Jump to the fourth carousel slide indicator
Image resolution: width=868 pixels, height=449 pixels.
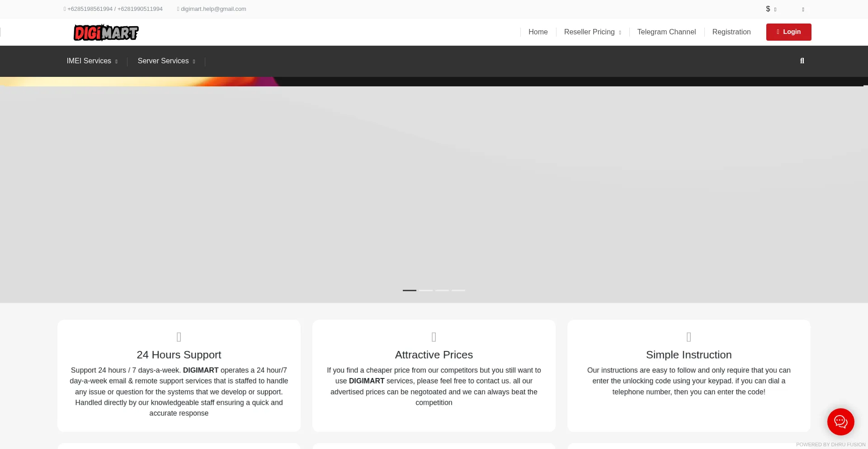tap(458, 290)
